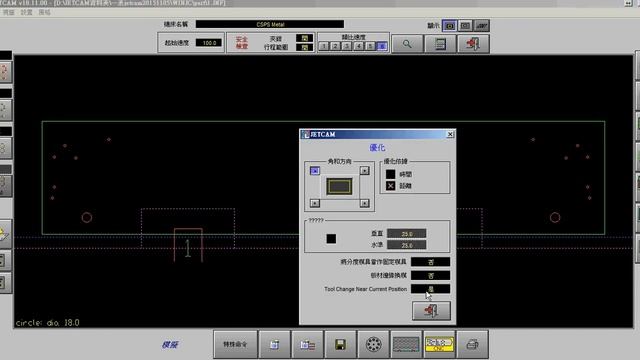Click the grey sheet pattern icon
The height and width of the screenshot is (360, 640).
click(x=406, y=344)
